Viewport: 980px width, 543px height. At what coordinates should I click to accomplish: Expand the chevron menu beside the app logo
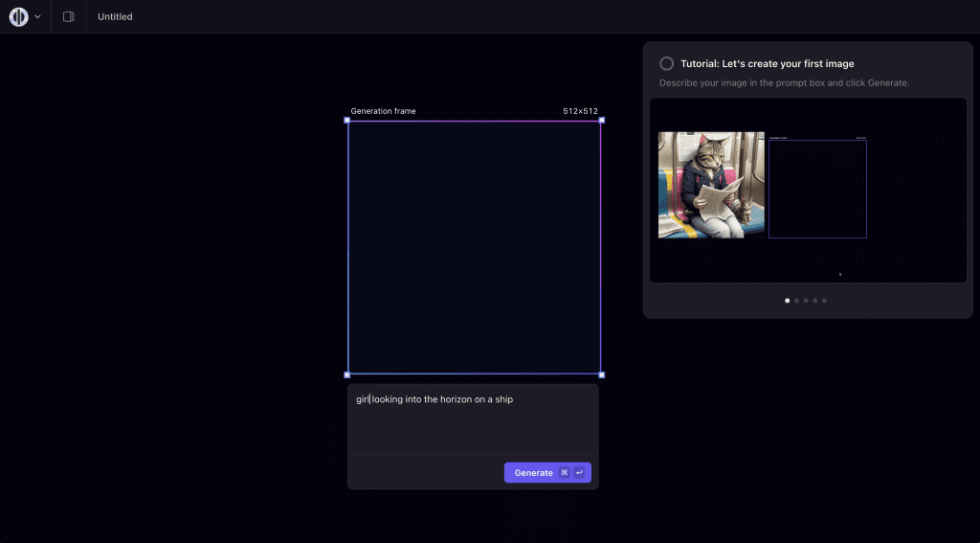click(x=37, y=17)
